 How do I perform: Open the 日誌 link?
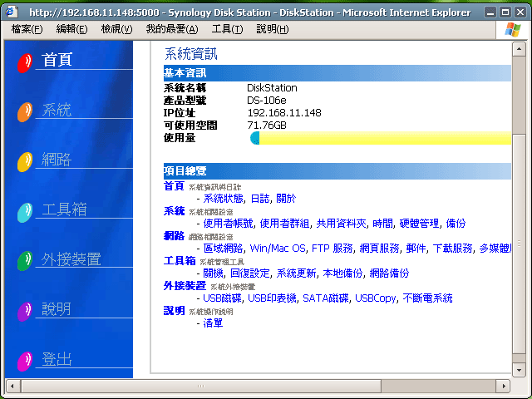(260, 199)
